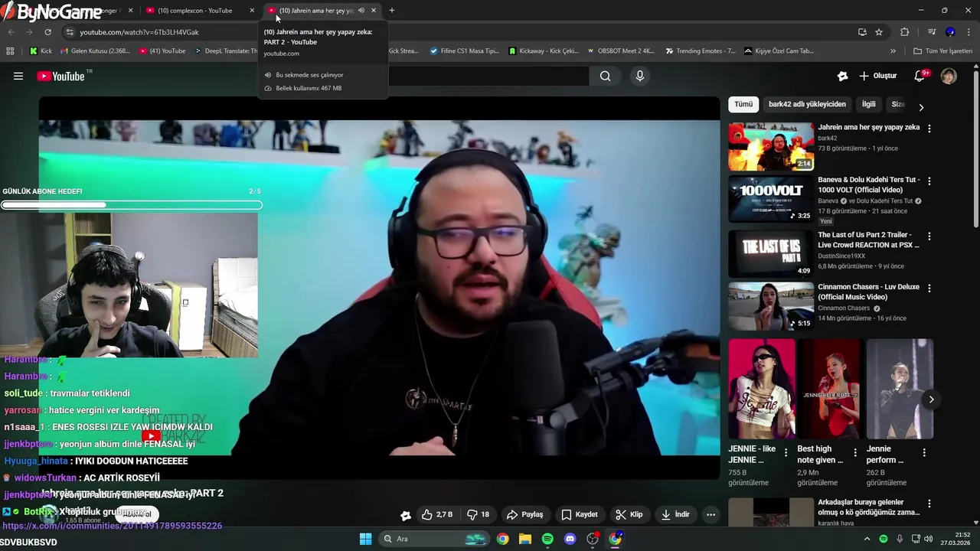Viewport: 980px width, 551px height.
Task: Click the Oluştur create button
Action: pos(877,76)
